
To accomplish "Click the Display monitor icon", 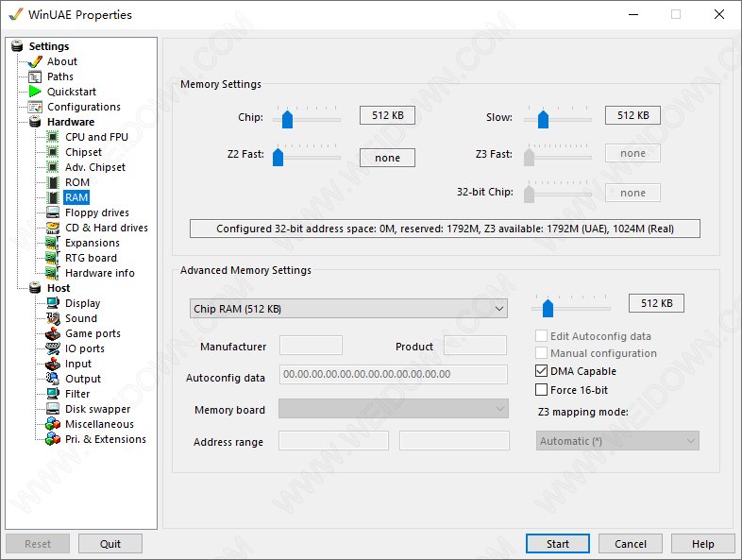I will [53, 303].
